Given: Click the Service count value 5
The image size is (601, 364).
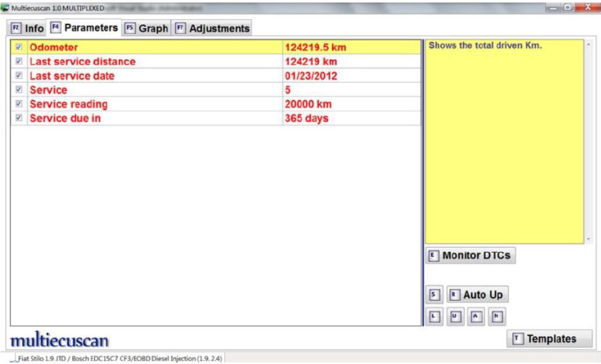Looking at the screenshot, I should tap(288, 90).
